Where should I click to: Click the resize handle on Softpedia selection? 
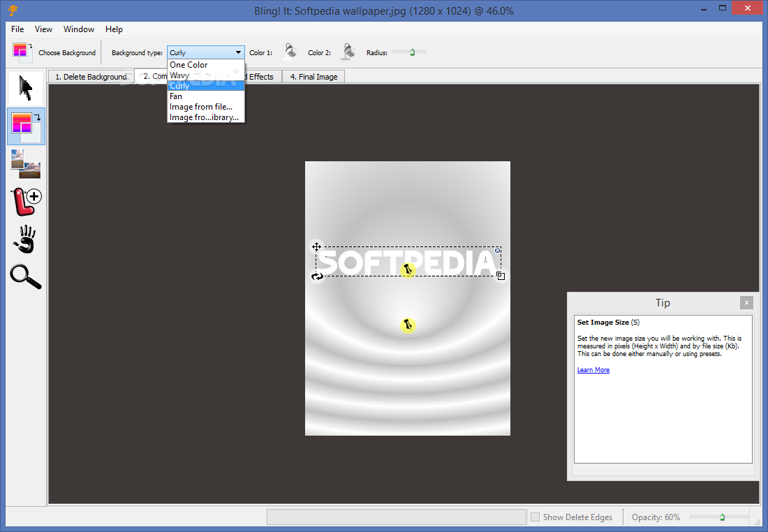501,276
